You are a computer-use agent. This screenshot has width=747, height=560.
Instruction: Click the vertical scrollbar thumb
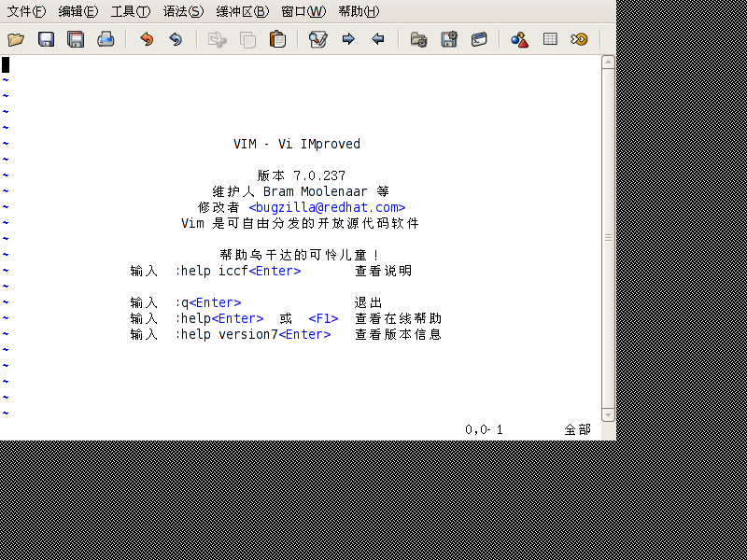(x=609, y=238)
